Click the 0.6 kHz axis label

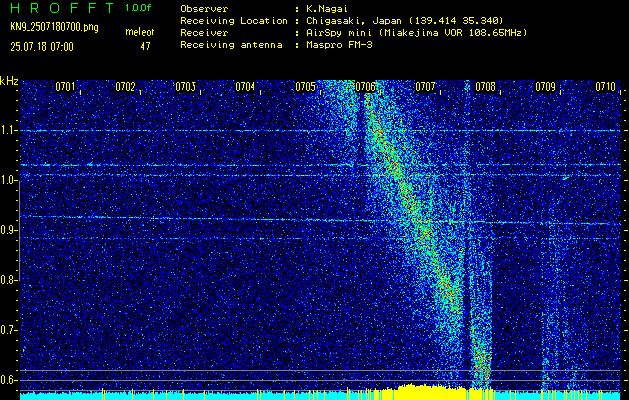point(8,380)
